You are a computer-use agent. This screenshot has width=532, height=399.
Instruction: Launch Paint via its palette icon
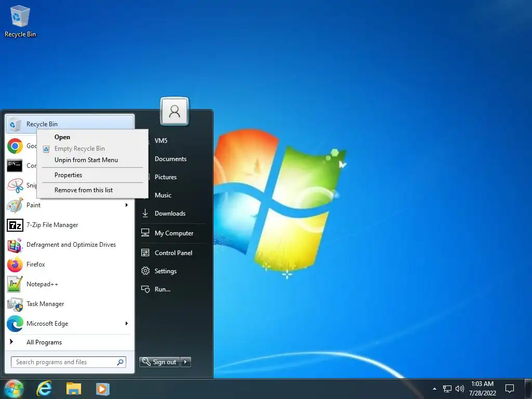(15, 205)
